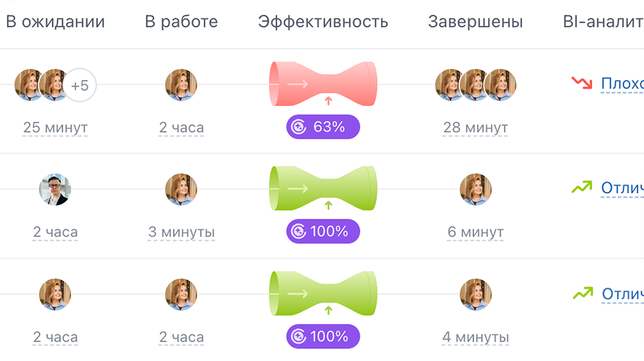The image size is (644, 361).
Task: Click the 100% efficiency badge in the bottom row
Action: (323, 336)
